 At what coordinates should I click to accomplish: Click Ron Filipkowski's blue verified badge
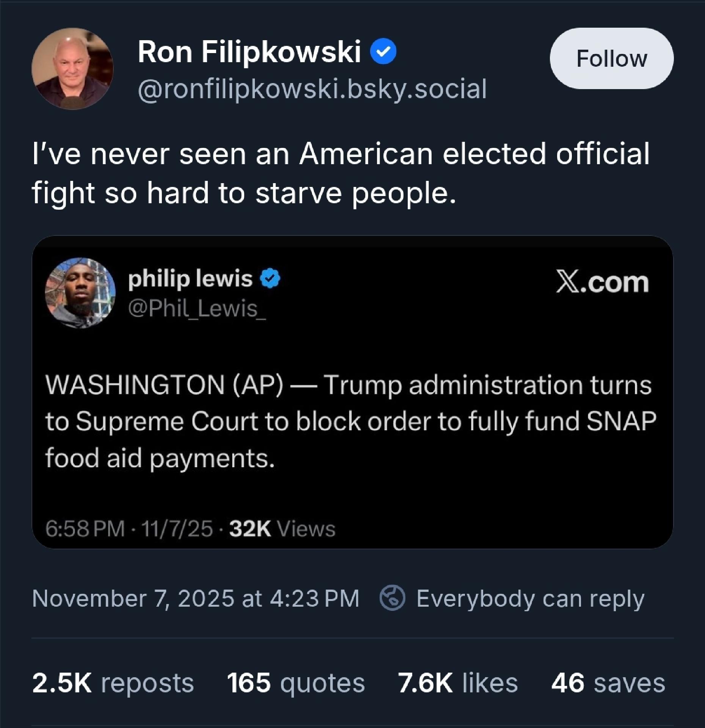coord(383,52)
